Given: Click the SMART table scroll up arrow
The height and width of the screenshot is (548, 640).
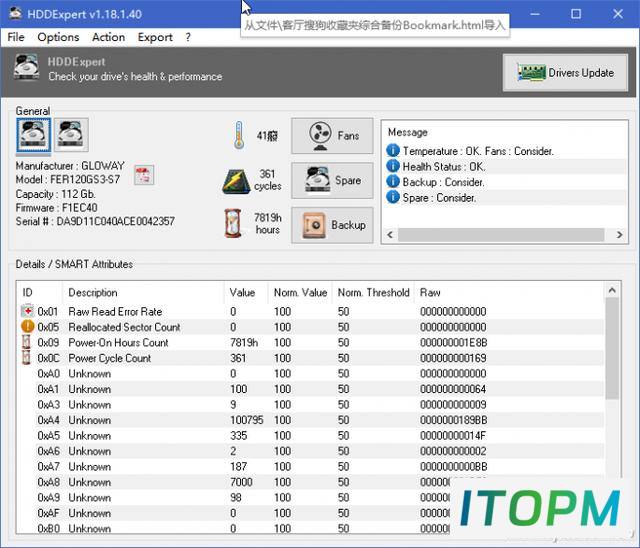Looking at the screenshot, I should pyautogui.click(x=612, y=290).
